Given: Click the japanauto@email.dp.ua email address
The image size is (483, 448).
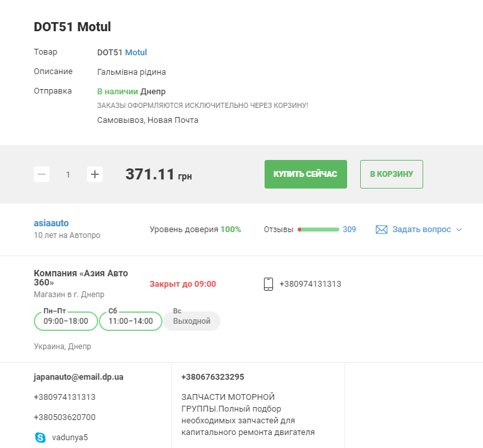Looking at the screenshot, I should coord(79,377).
